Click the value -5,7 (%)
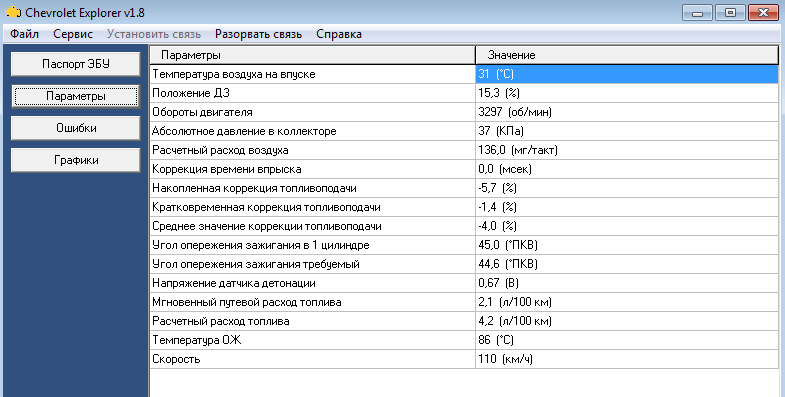The height and width of the screenshot is (397, 785). [497, 188]
